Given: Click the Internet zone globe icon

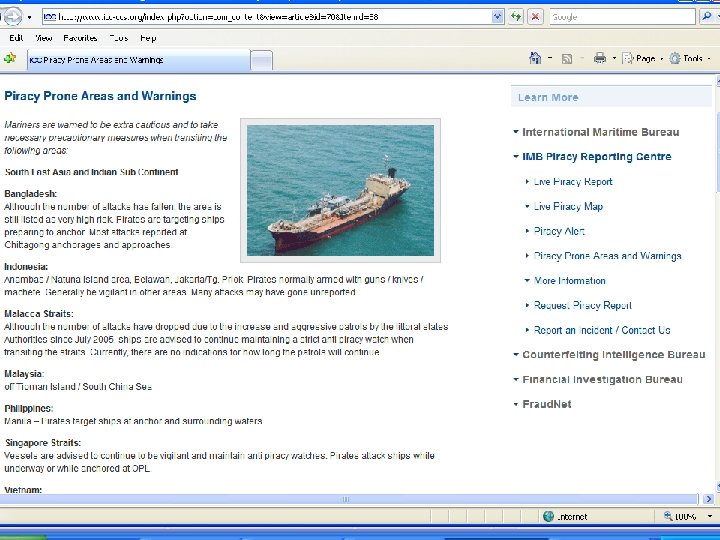Looking at the screenshot, I should [548, 517].
